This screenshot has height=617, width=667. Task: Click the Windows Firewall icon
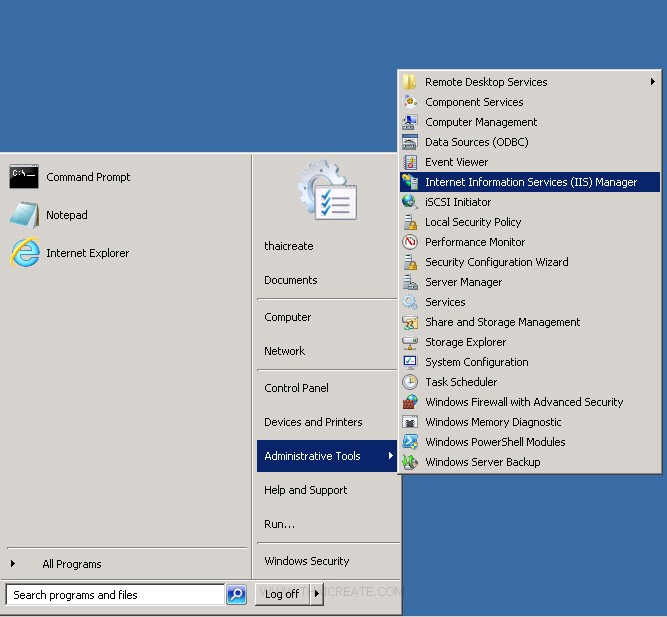coord(410,402)
